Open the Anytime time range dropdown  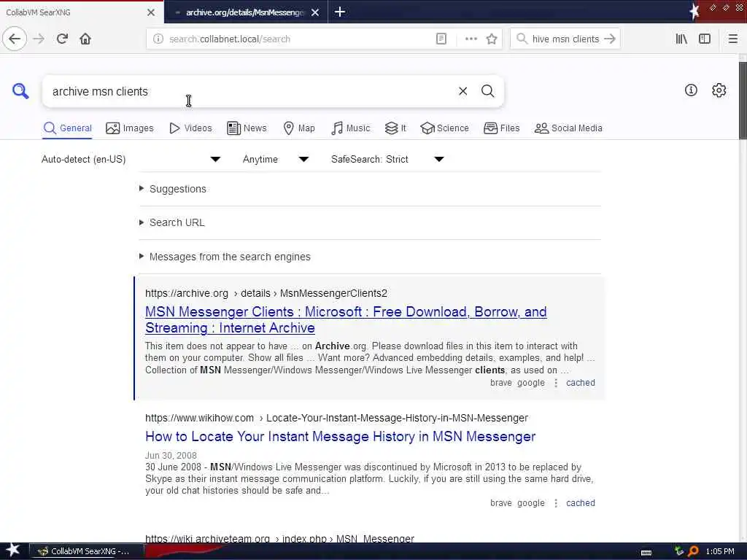[x=275, y=159]
